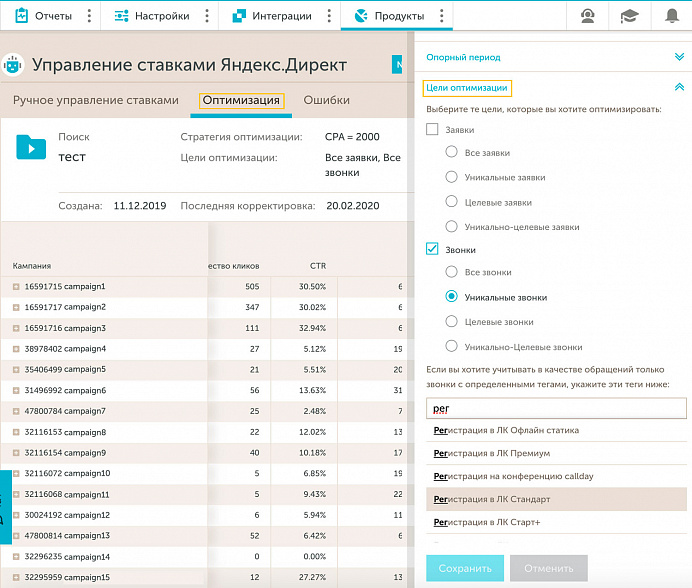Click the Цели оптимизации header link

point(466,88)
